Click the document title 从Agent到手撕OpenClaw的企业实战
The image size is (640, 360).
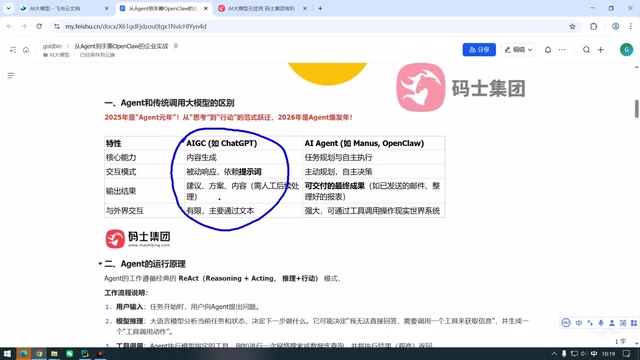[121, 46]
